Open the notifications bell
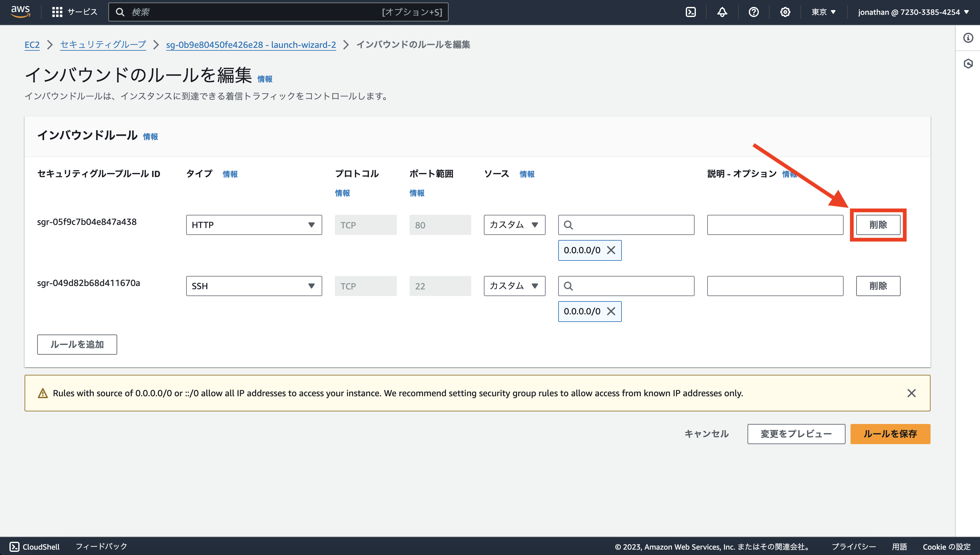 tap(722, 12)
